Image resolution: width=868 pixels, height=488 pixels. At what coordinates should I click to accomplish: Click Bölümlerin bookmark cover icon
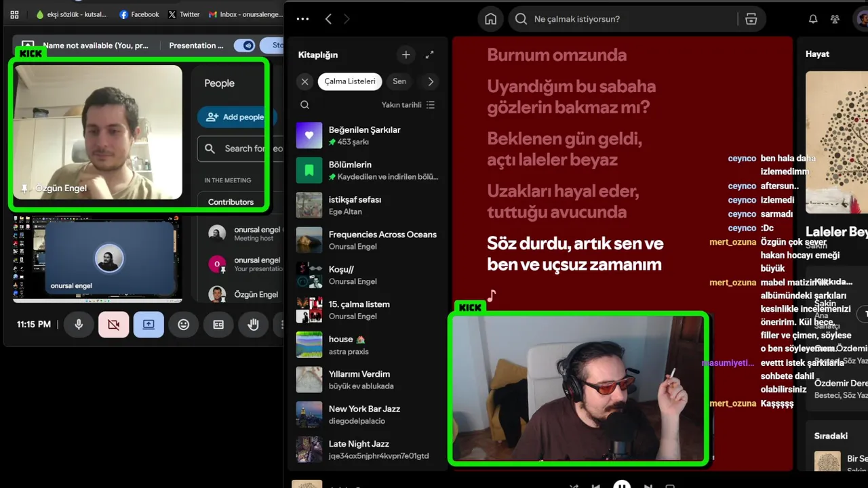tap(309, 170)
